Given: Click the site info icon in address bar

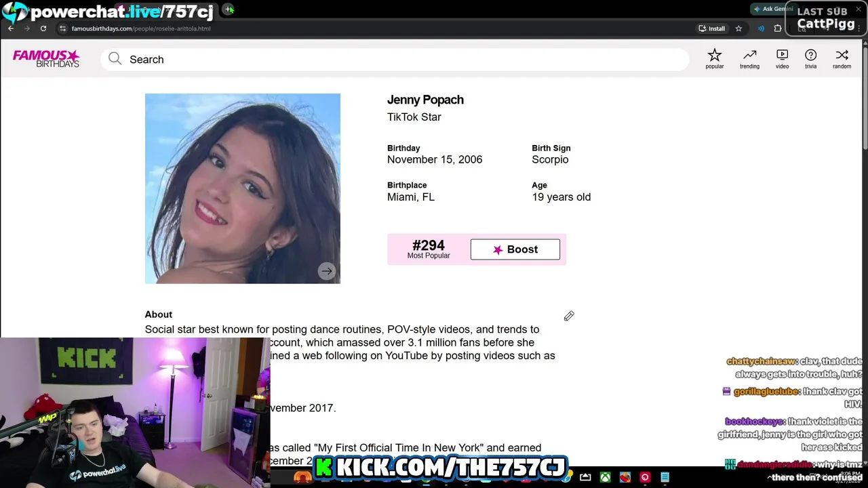Looking at the screenshot, I should [x=62, y=28].
